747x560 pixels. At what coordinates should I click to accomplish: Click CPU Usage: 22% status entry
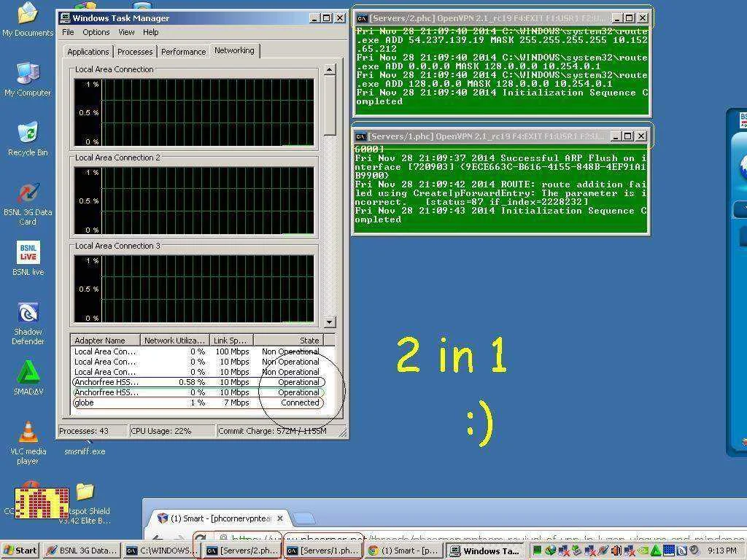171,431
